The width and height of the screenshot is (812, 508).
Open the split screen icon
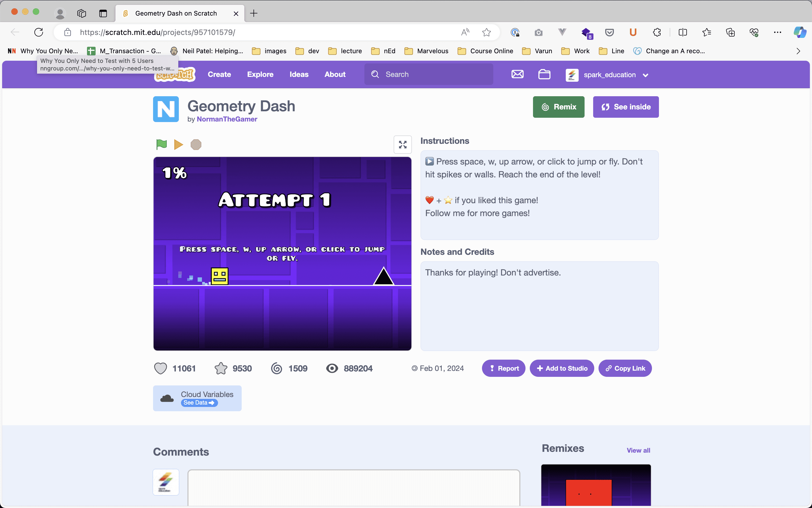(x=683, y=32)
